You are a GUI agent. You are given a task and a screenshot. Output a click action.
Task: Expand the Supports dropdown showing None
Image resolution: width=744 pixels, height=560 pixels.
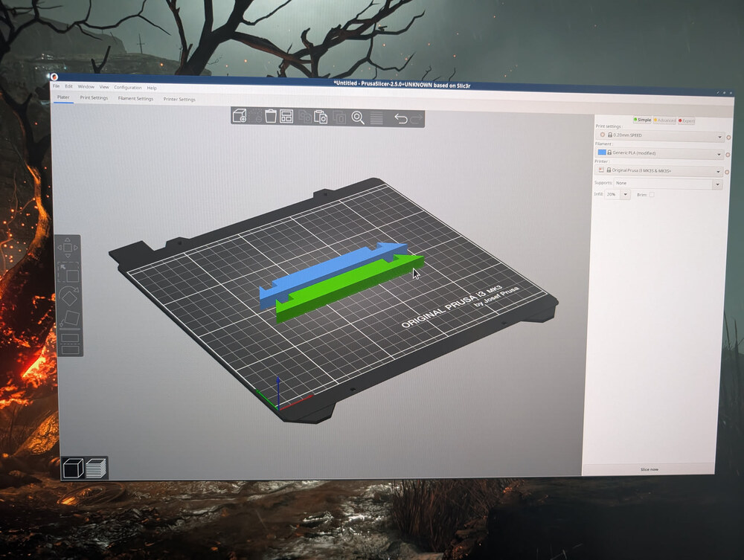tap(716, 184)
